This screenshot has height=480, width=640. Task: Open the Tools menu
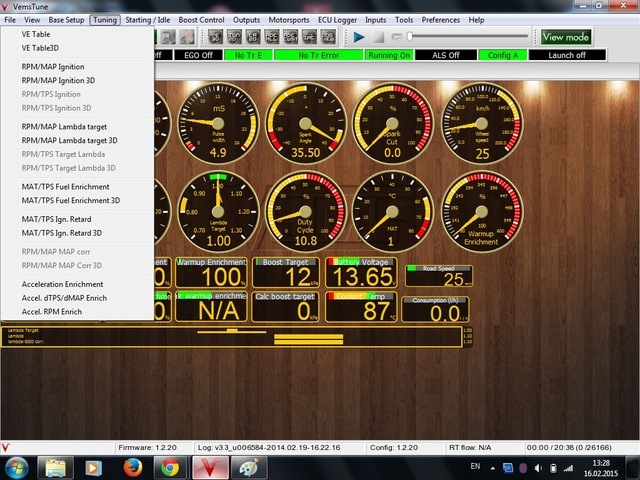coord(404,20)
